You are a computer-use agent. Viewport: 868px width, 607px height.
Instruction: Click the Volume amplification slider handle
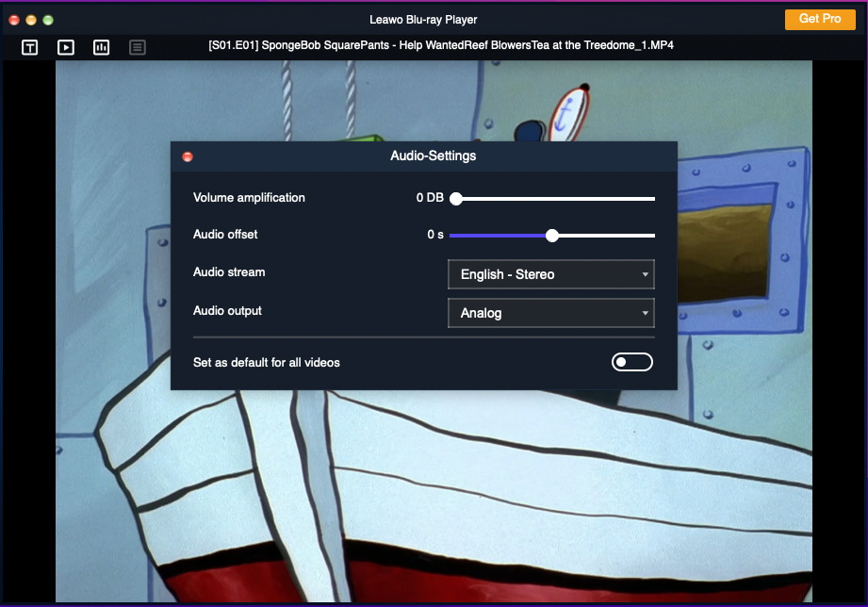(456, 199)
